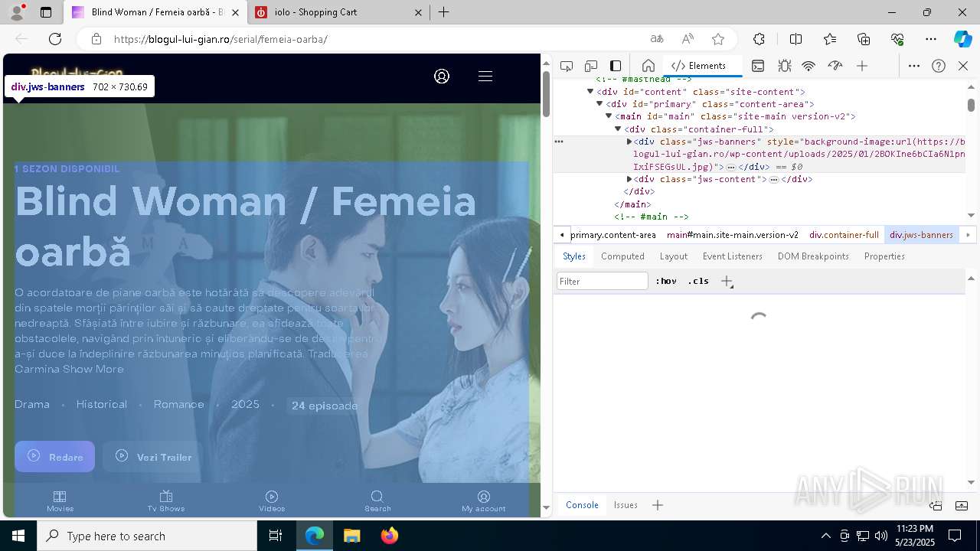Click the Romance genre link
The width and height of the screenshot is (980, 551).
[178, 404]
